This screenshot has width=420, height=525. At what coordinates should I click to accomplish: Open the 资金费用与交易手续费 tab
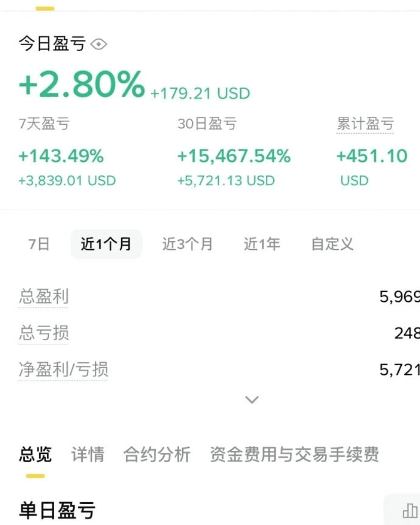(294, 454)
